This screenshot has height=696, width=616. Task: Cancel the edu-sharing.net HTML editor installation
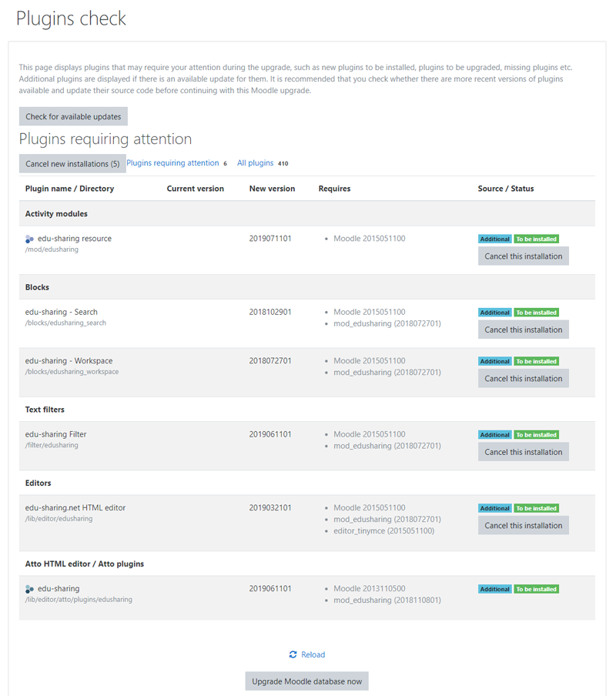[523, 526]
